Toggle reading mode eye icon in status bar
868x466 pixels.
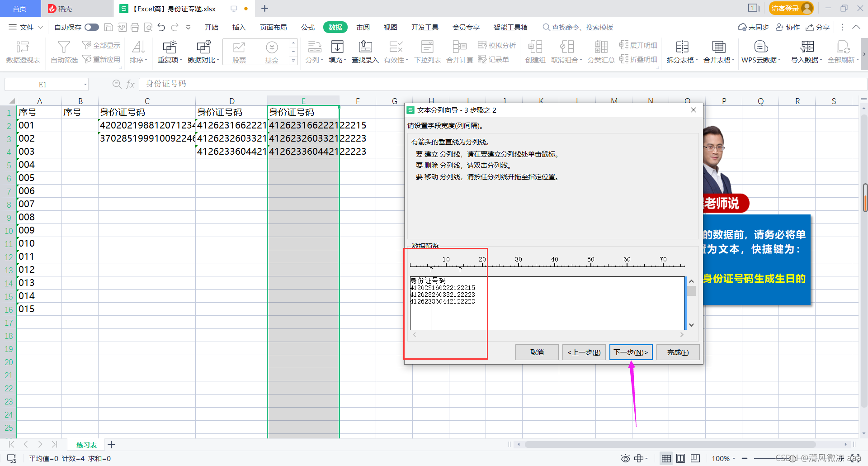coord(625,458)
